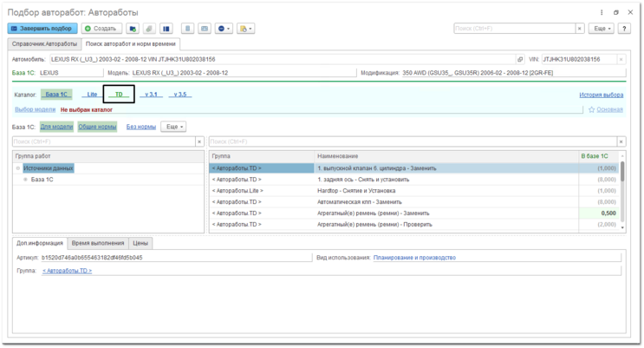
Task: Click the gray card view toolbar icon
Action: (205, 29)
